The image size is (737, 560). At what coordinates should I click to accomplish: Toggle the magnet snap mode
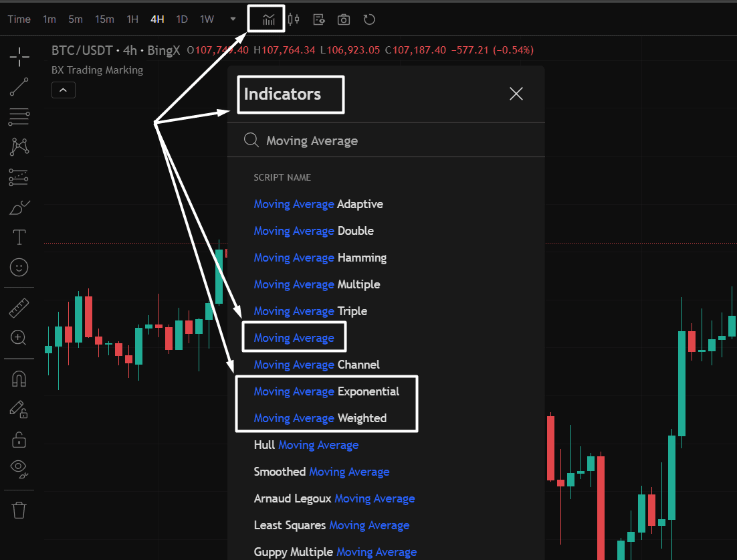pos(19,379)
